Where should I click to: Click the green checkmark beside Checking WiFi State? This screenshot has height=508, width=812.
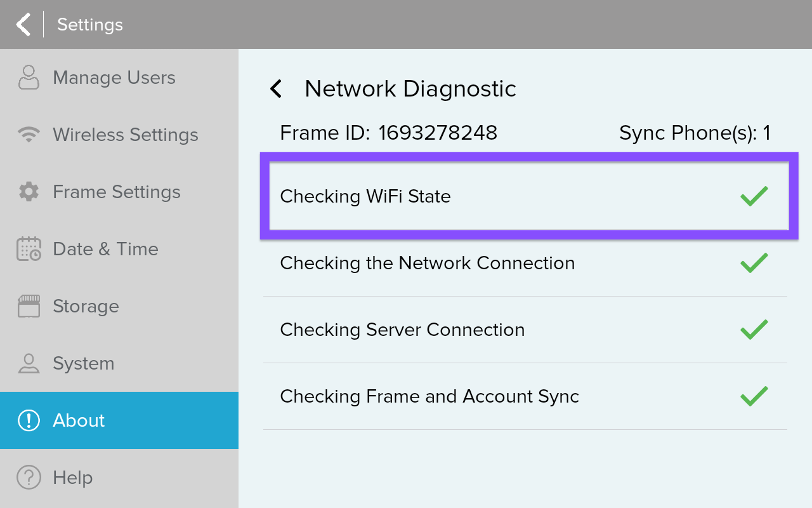[754, 196]
